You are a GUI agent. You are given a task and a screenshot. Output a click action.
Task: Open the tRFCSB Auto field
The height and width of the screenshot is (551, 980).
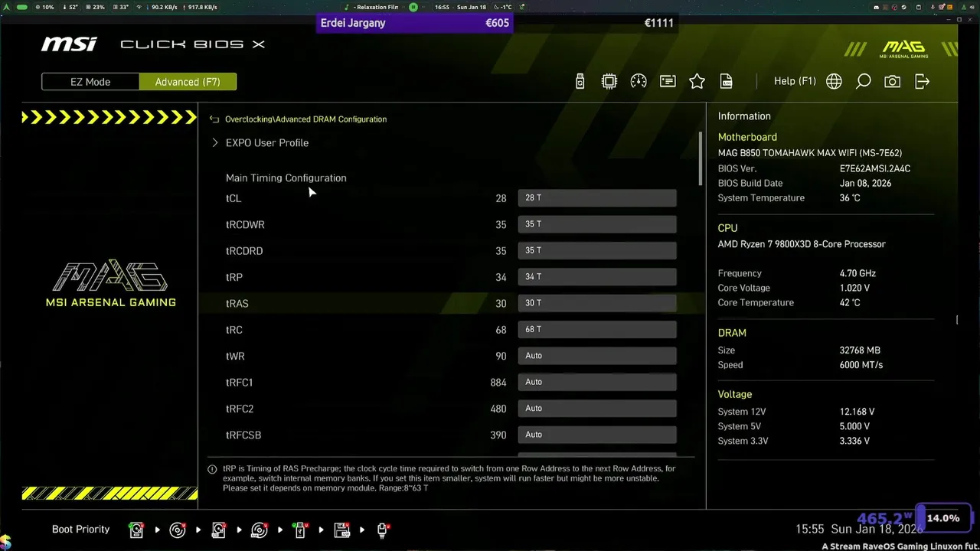597,435
